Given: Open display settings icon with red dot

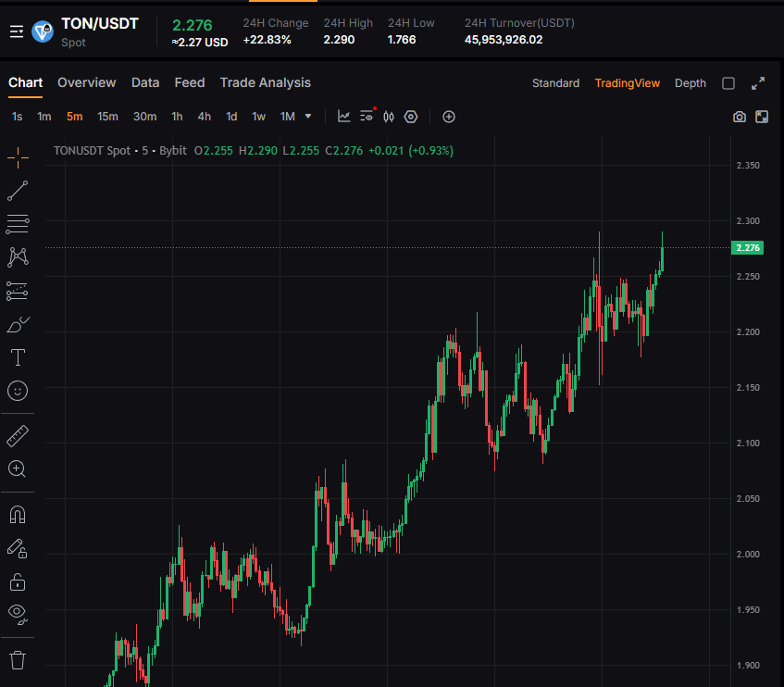Looking at the screenshot, I should 367,116.
